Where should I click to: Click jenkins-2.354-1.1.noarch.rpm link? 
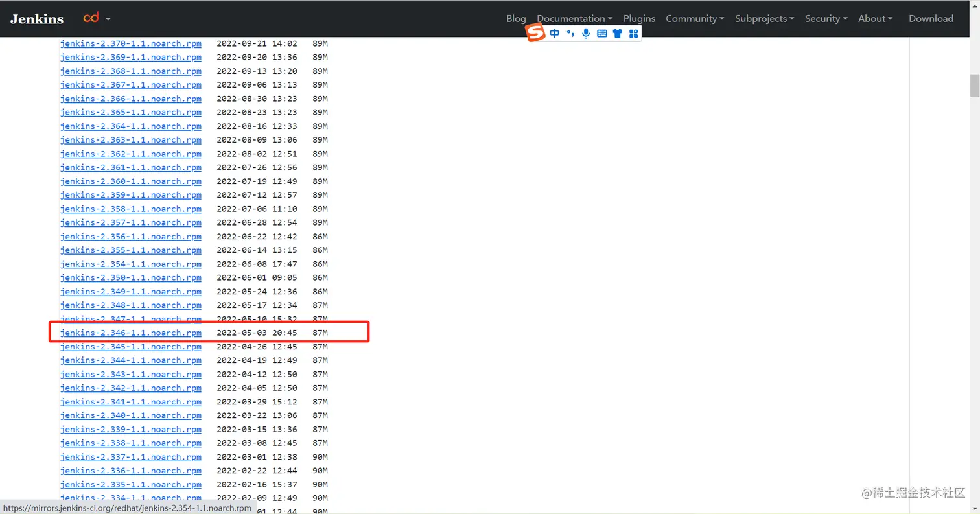(x=131, y=264)
